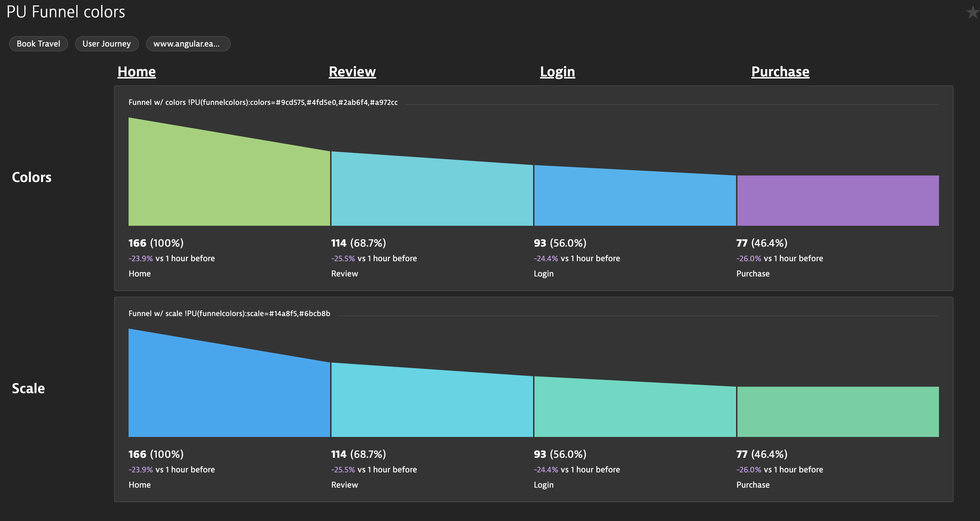The height and width of the screenshot is (521, 980).
Task: Click the Funnel w/ colors tile title
Action: pyautogui.click(x=263, y=102)
